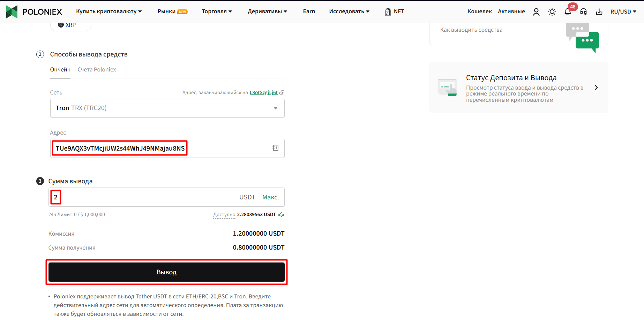
Task: Click the Доступно balance label
Action: [x=224, y=215]
